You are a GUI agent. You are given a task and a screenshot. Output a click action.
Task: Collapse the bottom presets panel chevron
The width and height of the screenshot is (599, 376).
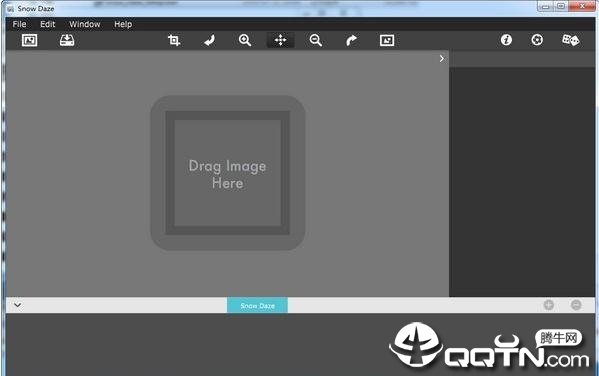pyautogui.click(x=17, y=305)
